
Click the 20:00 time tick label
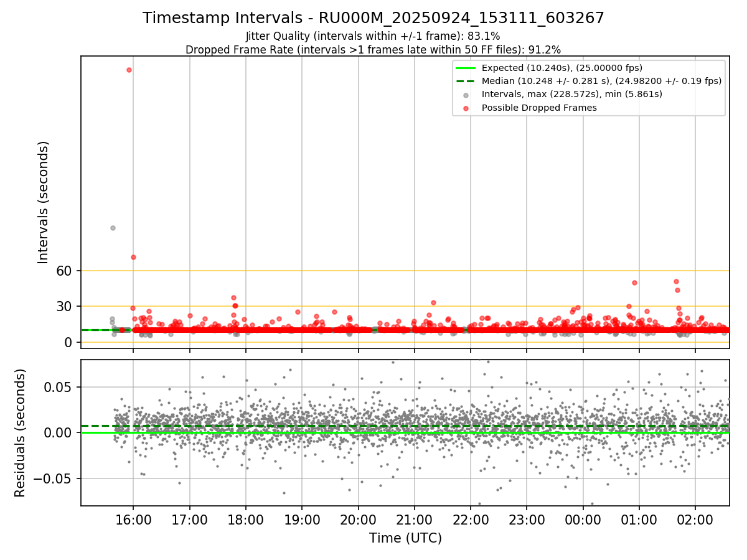pos(358,519)
